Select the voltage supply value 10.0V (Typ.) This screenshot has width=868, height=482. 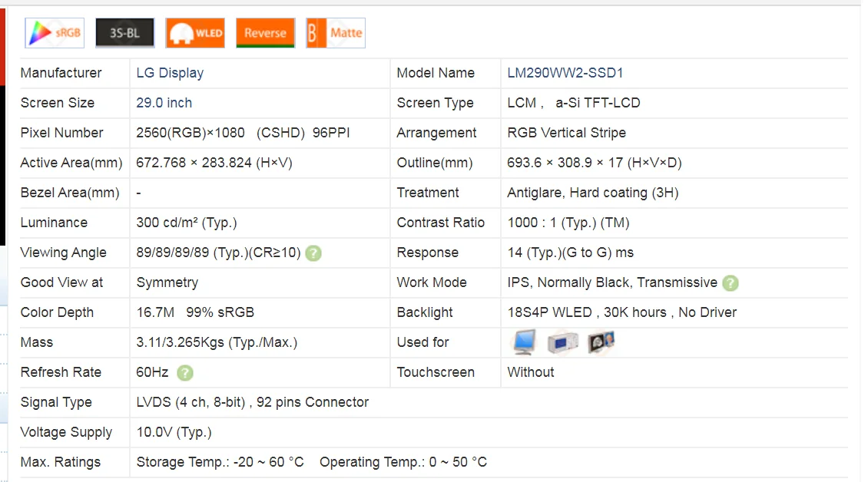[x=174, y=431]
